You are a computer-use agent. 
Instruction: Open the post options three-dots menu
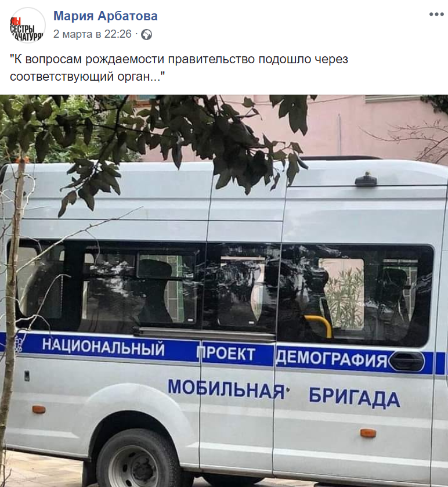436,15
